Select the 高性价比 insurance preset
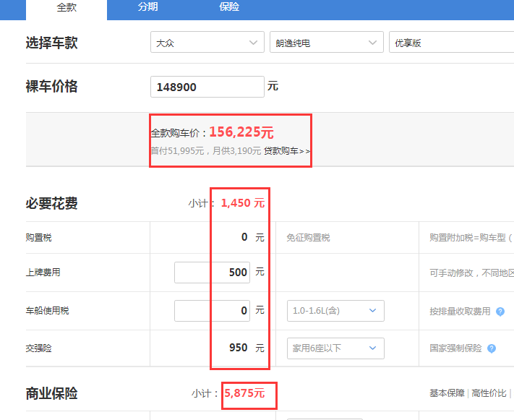Viewport: 514px width, 420px height. [489, 393]
